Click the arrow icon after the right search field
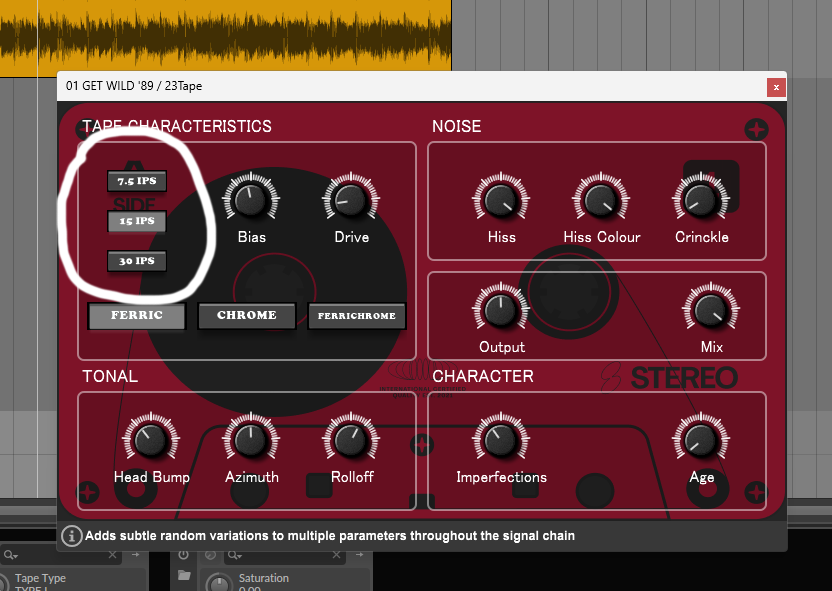Image resolution: width=832 pixels, height=591 pixels. click(360, 555)
